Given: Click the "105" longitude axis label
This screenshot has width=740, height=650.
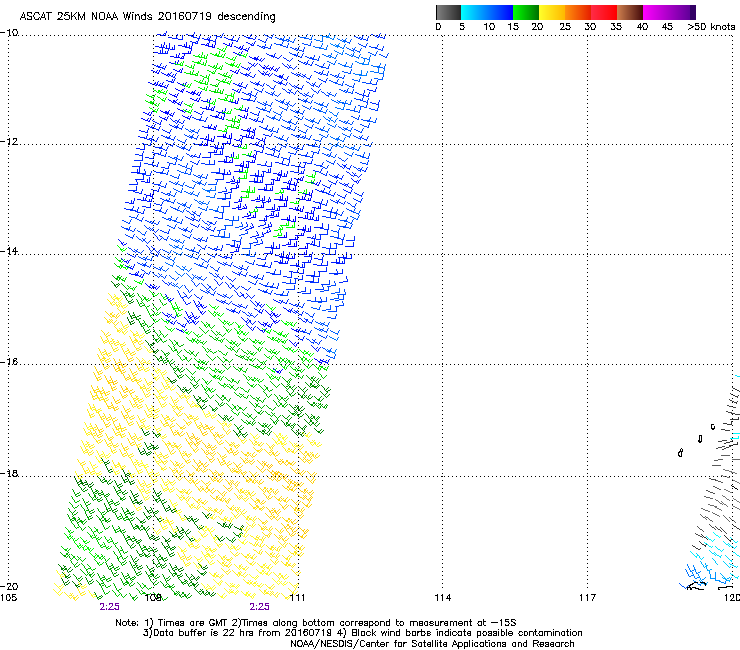Looking at the screenshot, I should [8, 598].
